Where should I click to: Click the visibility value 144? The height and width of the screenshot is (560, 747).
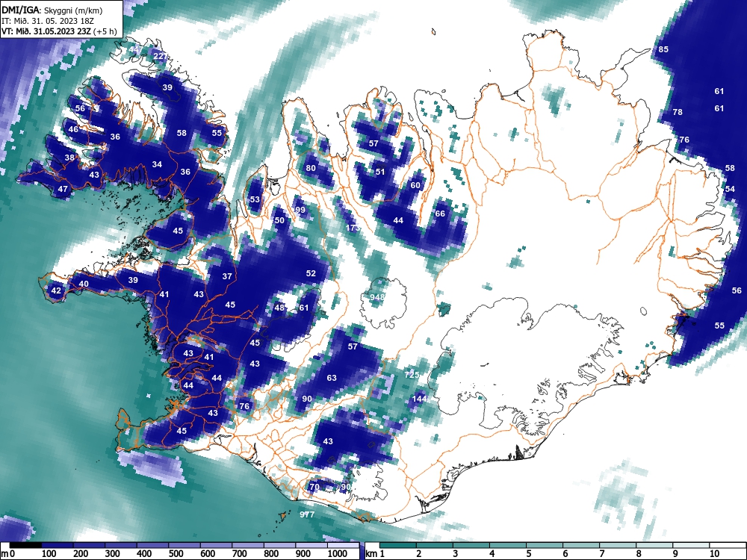click(x=419, y=399)
